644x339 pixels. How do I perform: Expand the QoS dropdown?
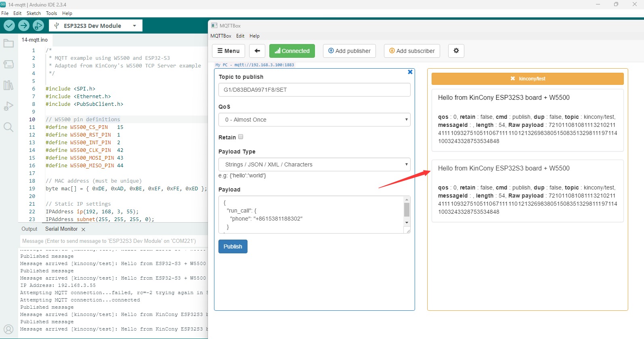pyautogui.click(x=314, y=120)
